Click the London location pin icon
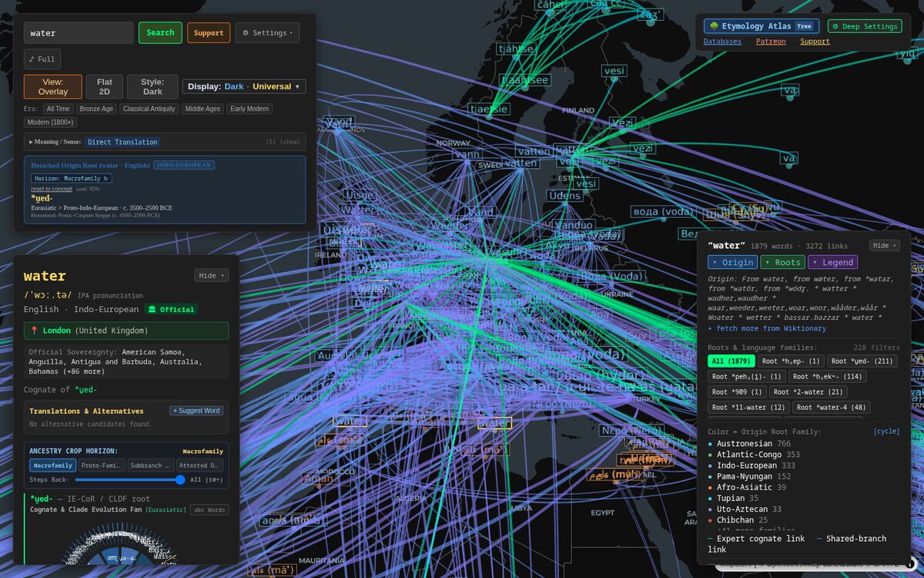 [x=34, y=331]
